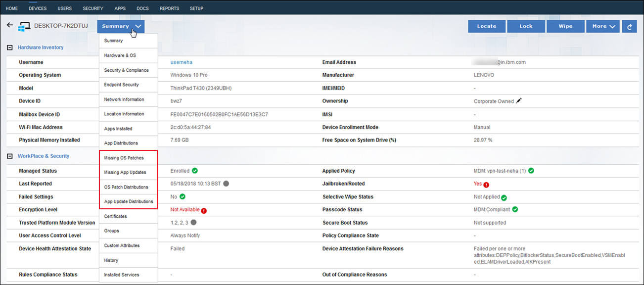
Task: Click green check icon next to MDM:Compliant
Action: pyautogui.click(x=515, y=209)
